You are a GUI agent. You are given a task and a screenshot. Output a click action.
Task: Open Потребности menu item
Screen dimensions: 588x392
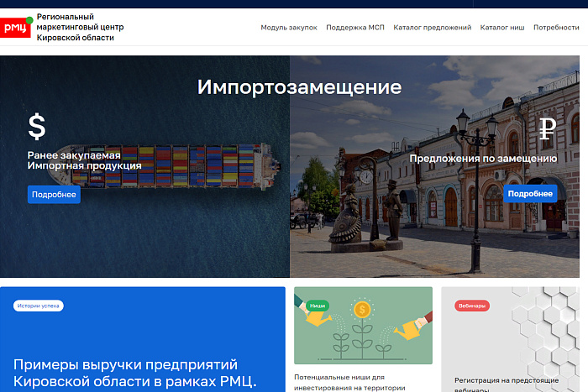[556, 28]
